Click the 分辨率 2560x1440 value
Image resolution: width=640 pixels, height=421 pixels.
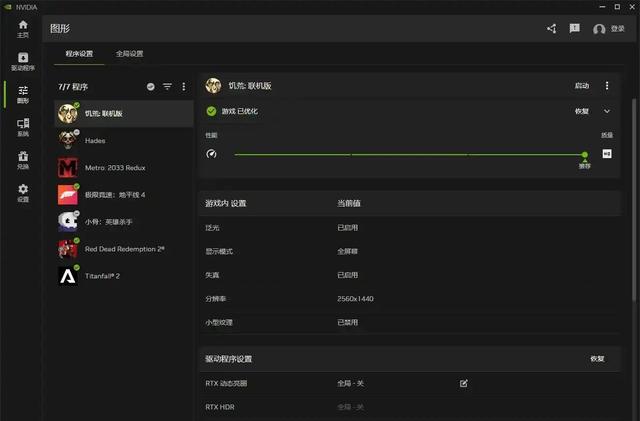click(x=355, y=299)
